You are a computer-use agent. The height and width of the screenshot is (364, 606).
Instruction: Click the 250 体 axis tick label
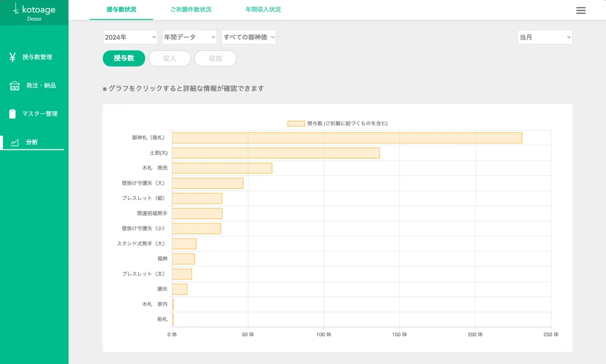[551, 335]
